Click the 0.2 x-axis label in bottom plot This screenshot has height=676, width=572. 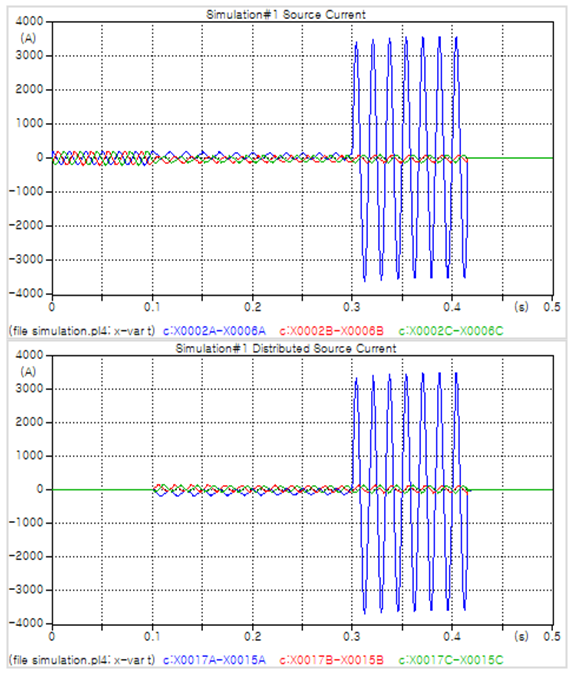(252, 636)
